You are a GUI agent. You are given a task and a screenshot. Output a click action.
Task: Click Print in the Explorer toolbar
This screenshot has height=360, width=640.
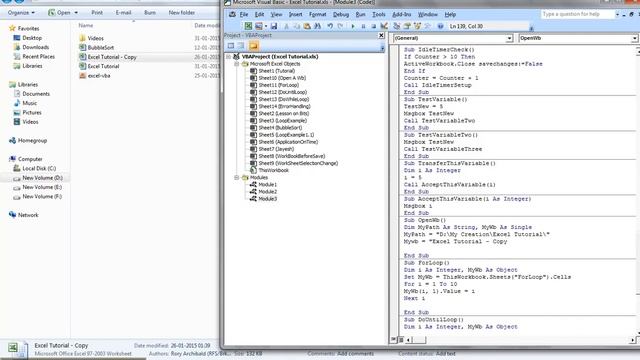[x=97, y=13]
